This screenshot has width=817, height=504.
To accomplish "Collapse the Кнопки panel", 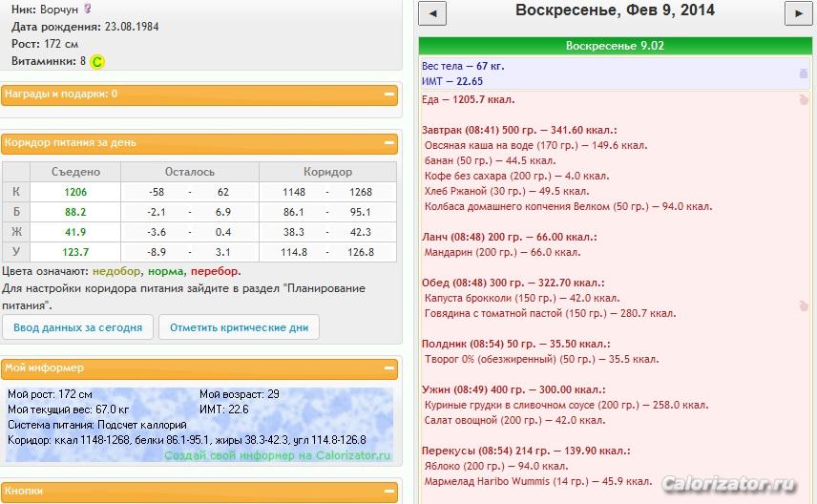I will click(388, 491).
